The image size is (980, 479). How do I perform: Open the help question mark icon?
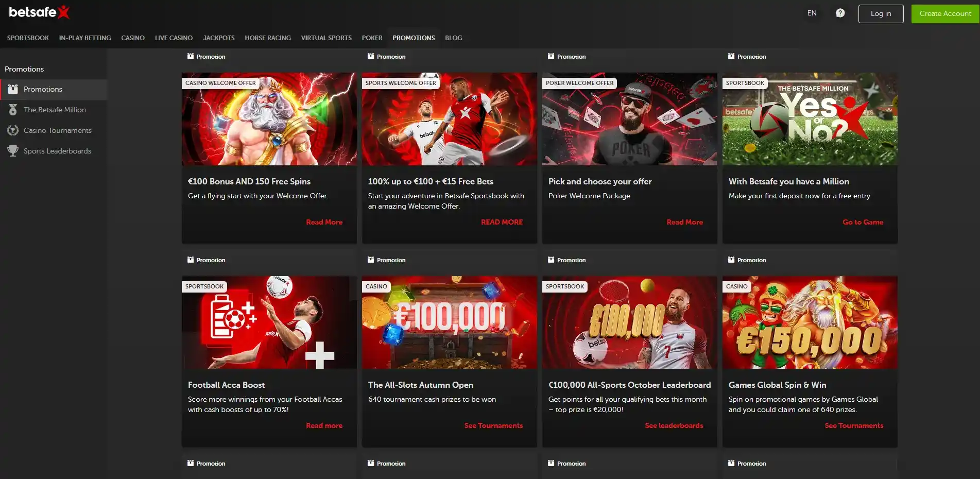click(x=840, y=13)
